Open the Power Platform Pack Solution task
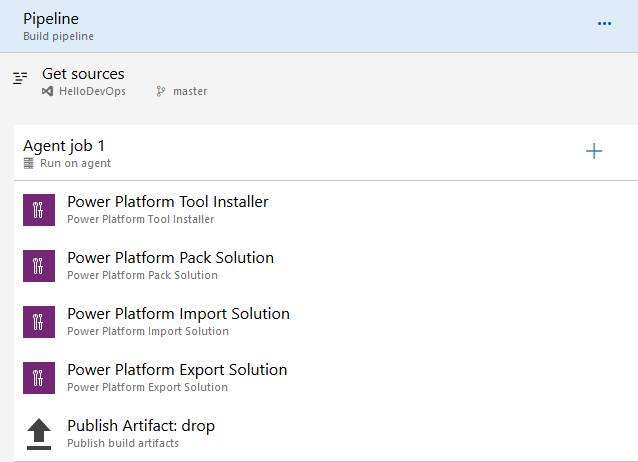The height and width of the screenshot is (462, 638). tap(170, 258)
